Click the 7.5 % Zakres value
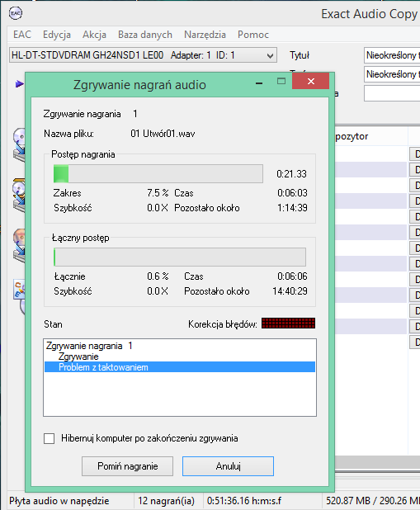 pyautogui.click(x=158, y=193)
